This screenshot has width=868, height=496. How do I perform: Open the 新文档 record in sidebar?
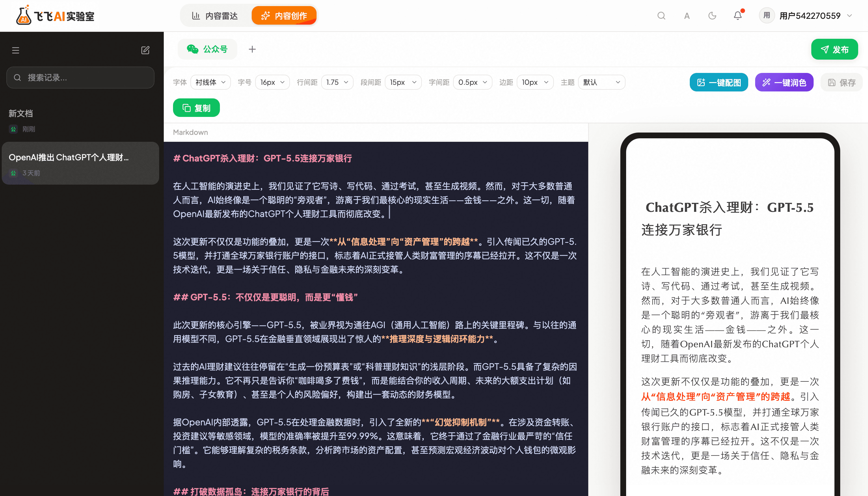point(80,121)
